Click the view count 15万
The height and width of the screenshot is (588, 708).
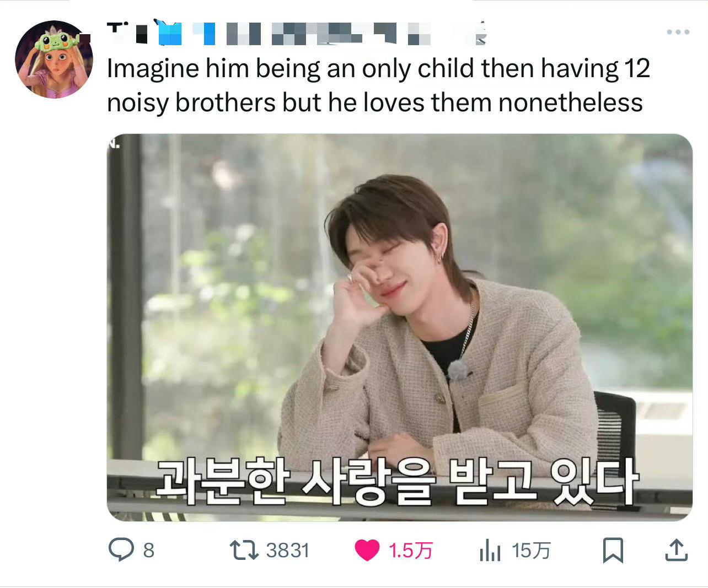[x=531, y=550]
